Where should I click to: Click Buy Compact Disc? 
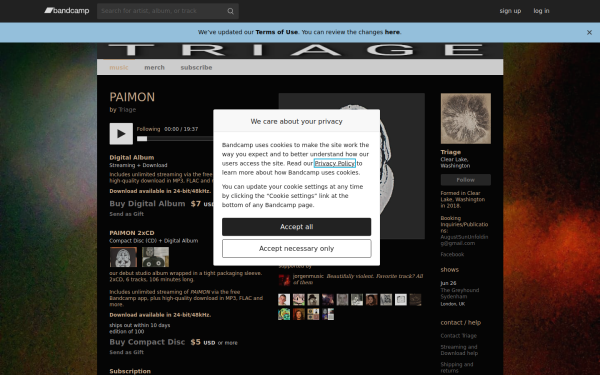click(147, 342)
